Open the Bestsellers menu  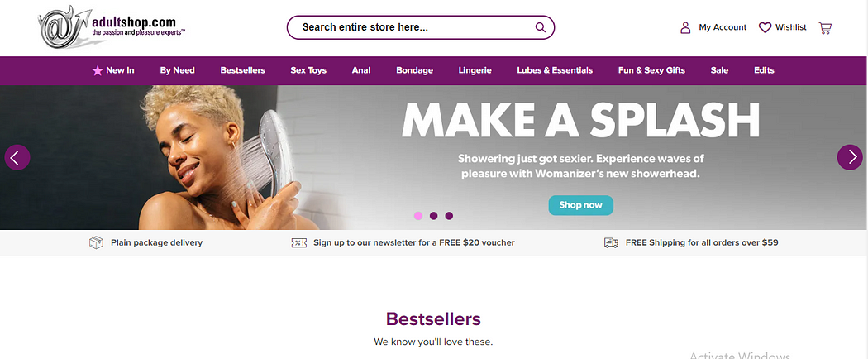(x=242, y=70)
